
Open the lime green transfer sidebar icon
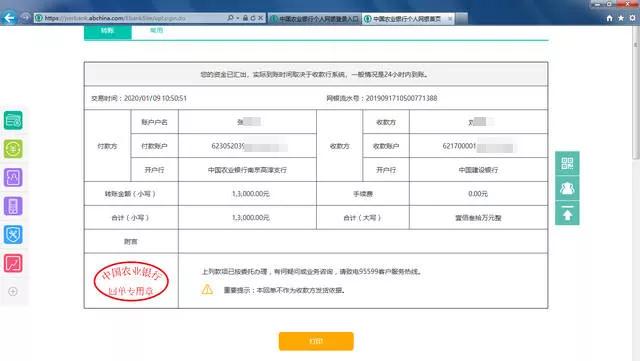tap(13, 149)
